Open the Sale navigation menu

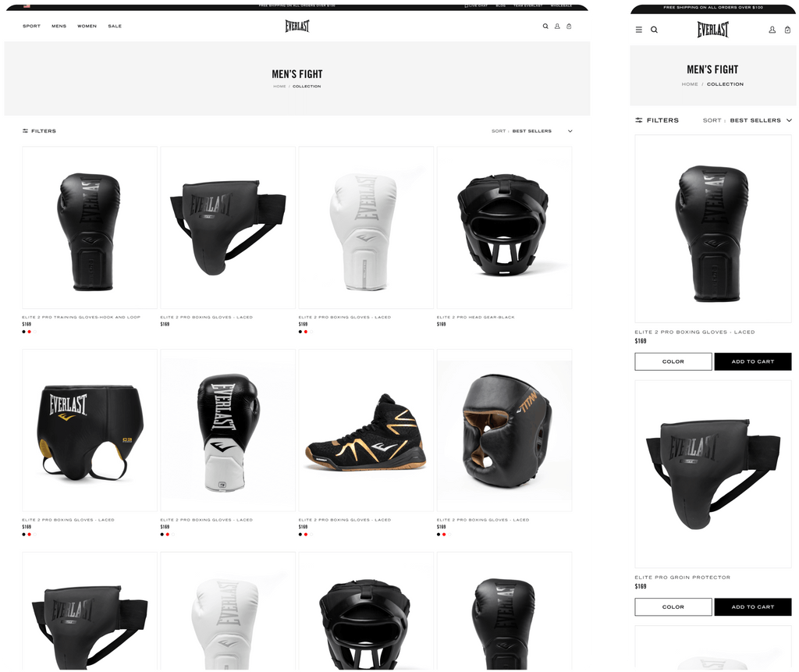[115, 26]
